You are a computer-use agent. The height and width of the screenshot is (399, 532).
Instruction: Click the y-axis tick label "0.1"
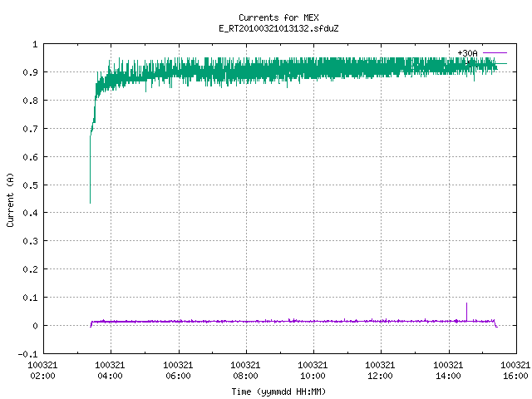pos(30,298)
